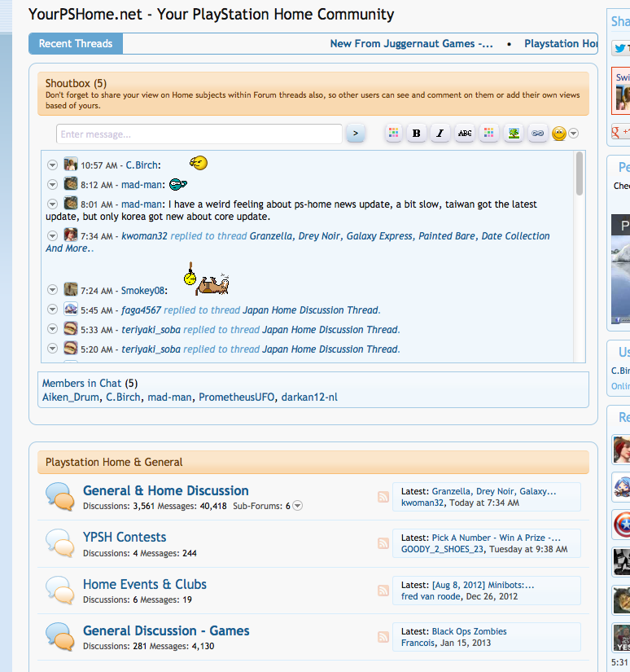Expand options for 8:12 AM mad-man shout
Viewport: 630px width, 672px height.
point(52,184)
